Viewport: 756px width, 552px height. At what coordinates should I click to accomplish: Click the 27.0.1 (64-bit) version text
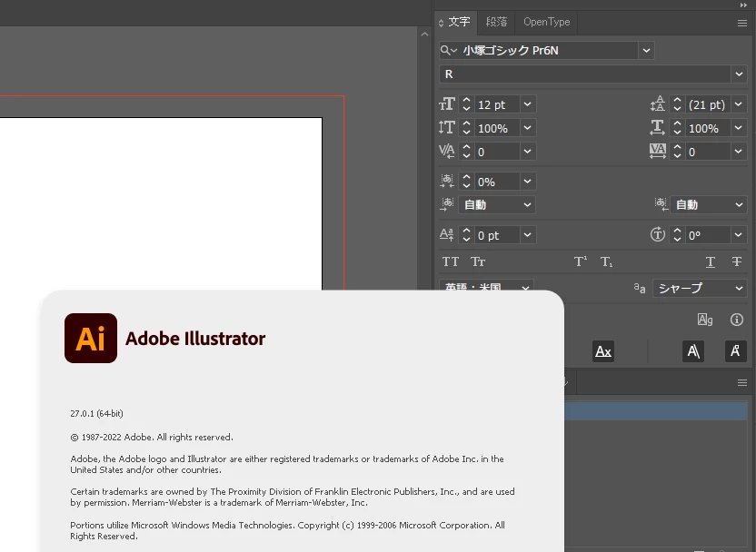(x=96, y=413)
